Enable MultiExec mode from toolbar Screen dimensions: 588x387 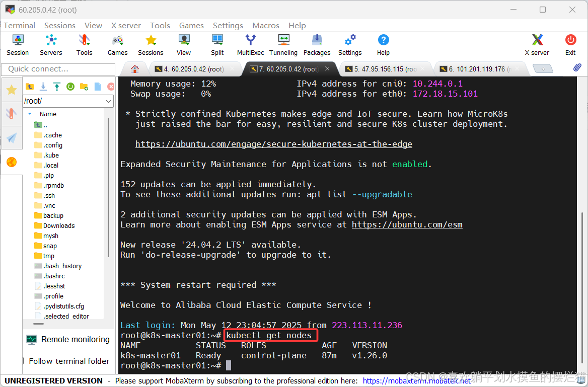click(251, 45)
